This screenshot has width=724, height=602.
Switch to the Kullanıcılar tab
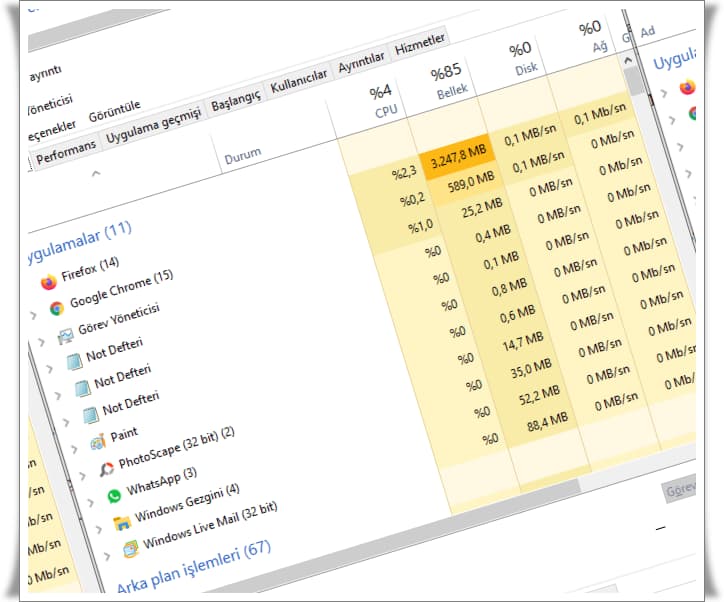pyautogui.click(x=298, y=81)
